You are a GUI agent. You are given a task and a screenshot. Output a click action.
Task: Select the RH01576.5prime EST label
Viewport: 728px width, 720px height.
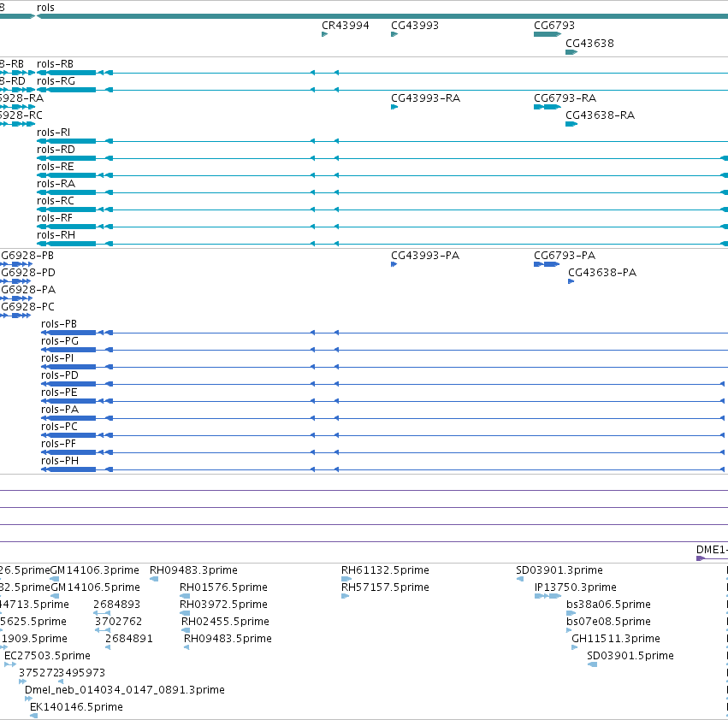[223, 587]
